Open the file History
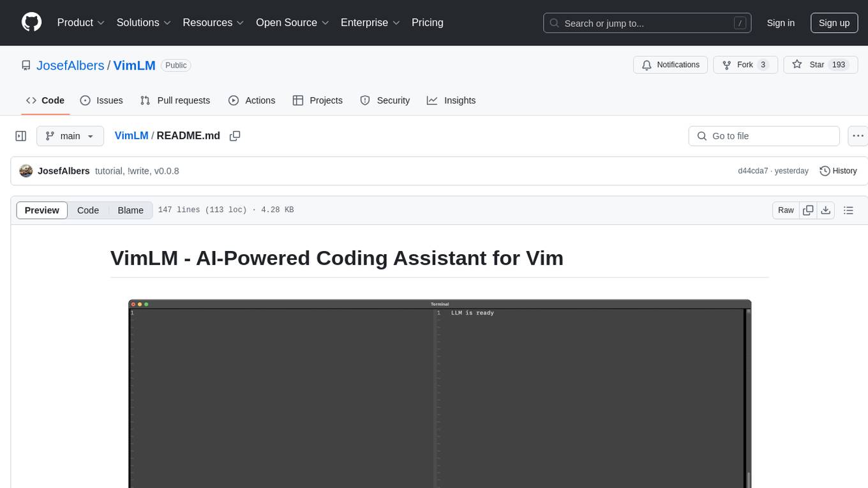The height and width of the screenshot is (488, 868). [x=838, y=171]
